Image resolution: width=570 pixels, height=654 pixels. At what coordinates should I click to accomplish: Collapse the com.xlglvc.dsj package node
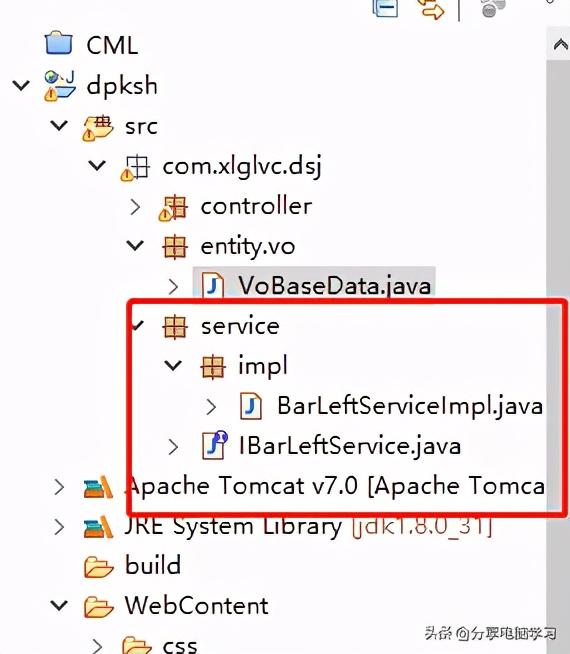click(x=97, y=166)
